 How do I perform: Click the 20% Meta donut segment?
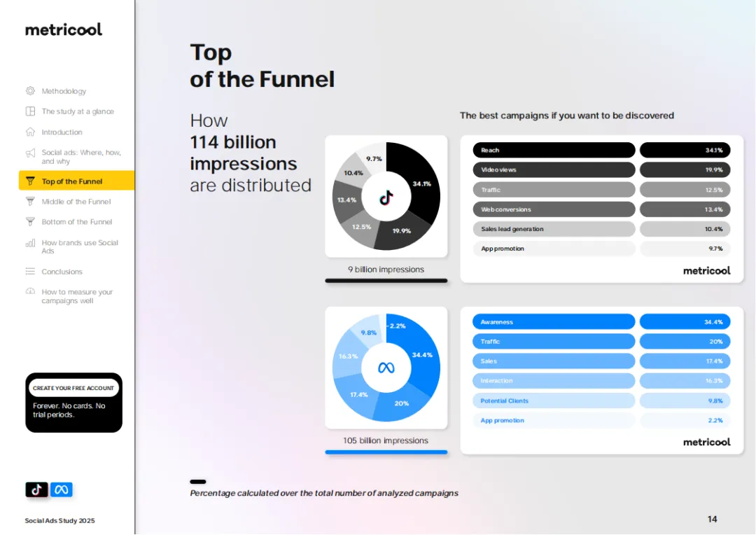(x=401, y=404)
